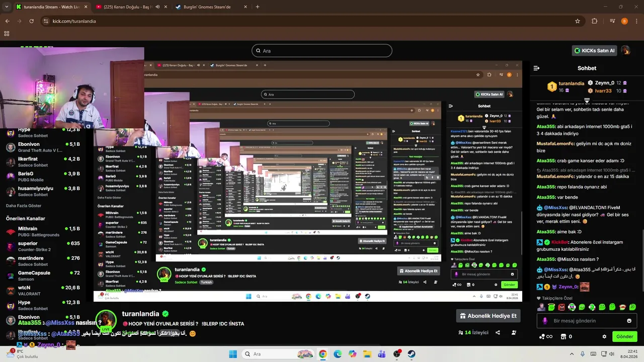Bookmark this page with star icon

[578, 21]
